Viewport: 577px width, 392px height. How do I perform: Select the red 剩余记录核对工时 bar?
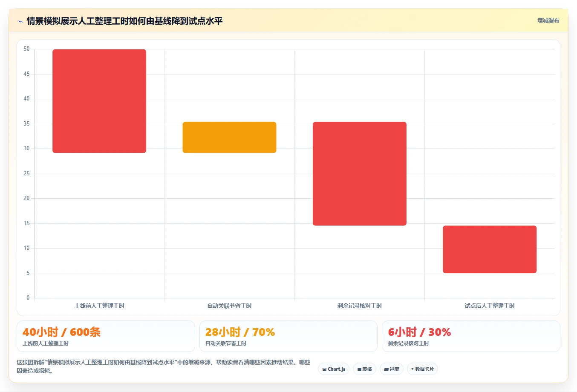click(360, 174)
